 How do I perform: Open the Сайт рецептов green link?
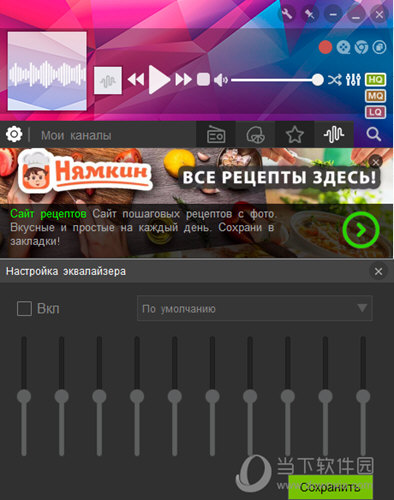[48, 214]
